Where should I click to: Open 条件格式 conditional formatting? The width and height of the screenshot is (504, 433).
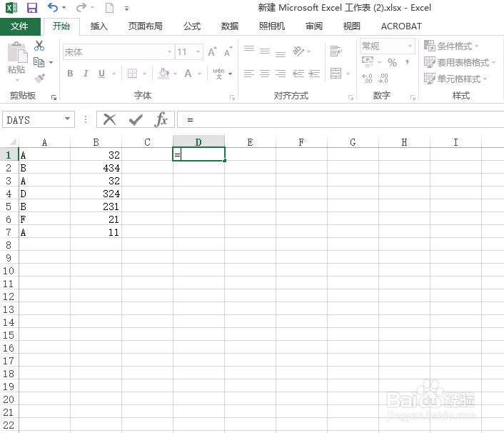pyautogui.click(x=451, y=46)
